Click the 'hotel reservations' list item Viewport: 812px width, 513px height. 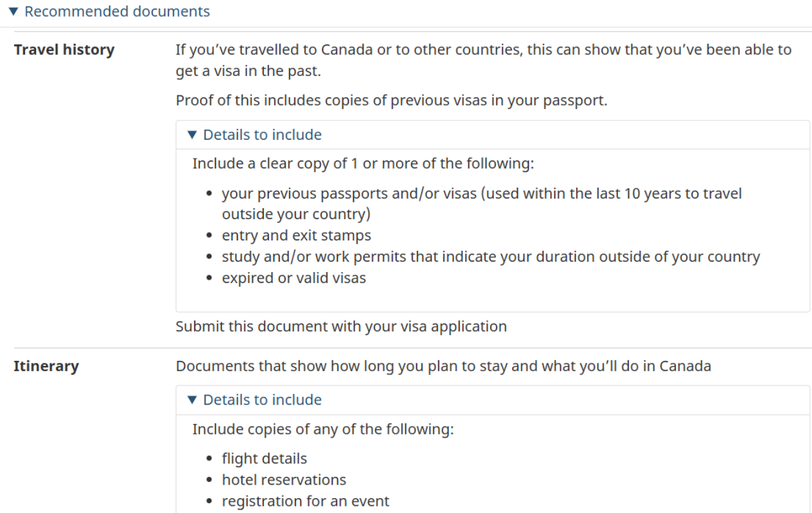click(x=284, y=480)
